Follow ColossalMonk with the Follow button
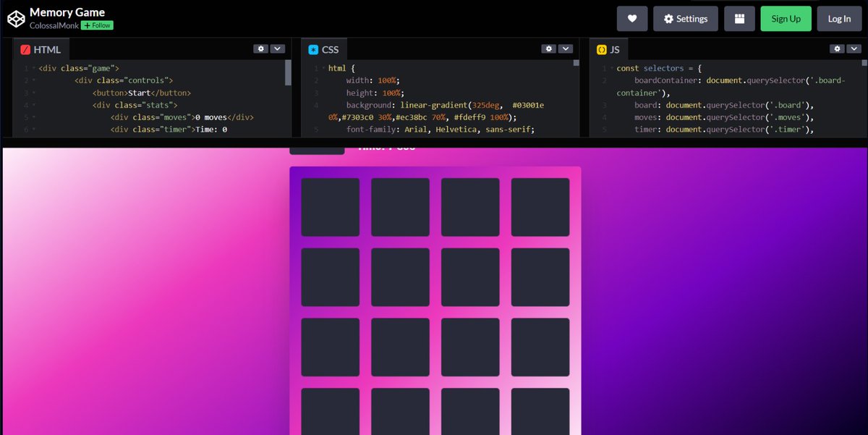The image size is (868, 435). [x=97, y=25]
